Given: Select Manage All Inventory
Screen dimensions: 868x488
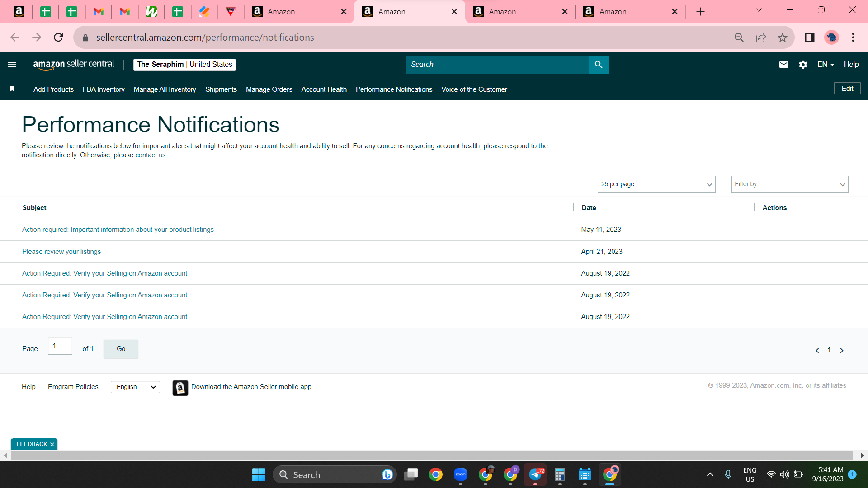Looking at the screenshot, I should (x=165, y=89).
